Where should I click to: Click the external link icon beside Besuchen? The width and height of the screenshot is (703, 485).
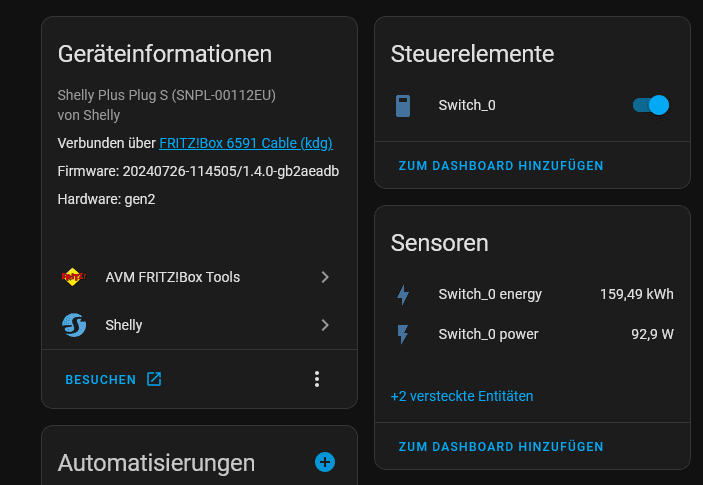point(154,379)
